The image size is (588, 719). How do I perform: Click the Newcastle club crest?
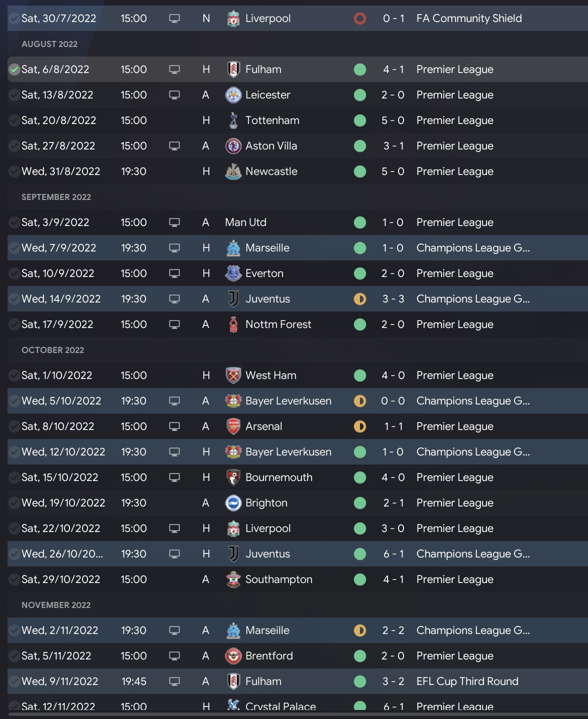(x=233, y=171)
